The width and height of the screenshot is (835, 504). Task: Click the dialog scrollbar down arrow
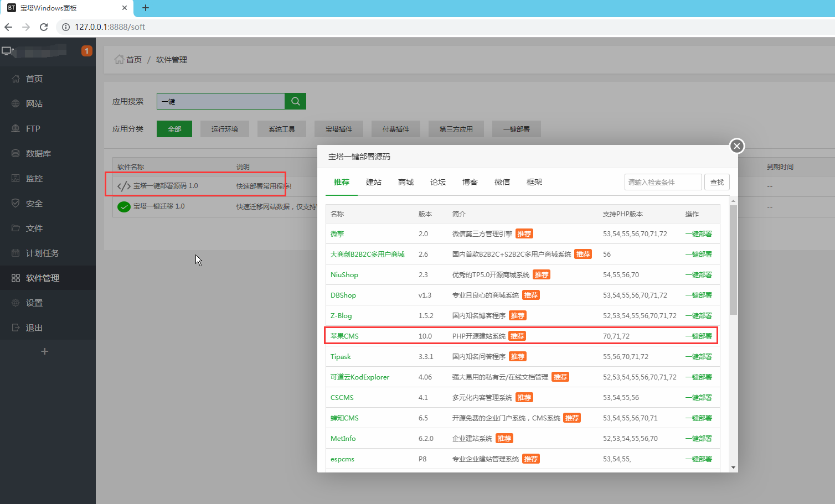point(734,467)
